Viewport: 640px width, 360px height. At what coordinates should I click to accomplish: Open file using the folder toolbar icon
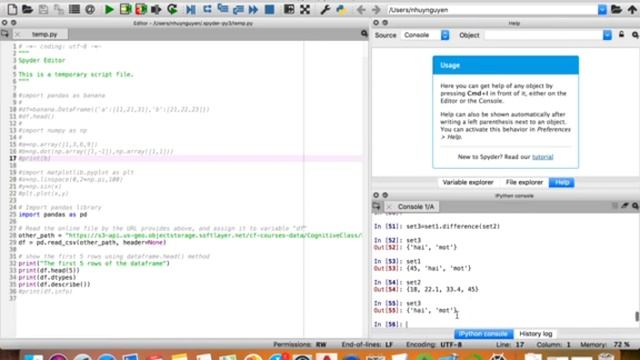click(27, 9)
